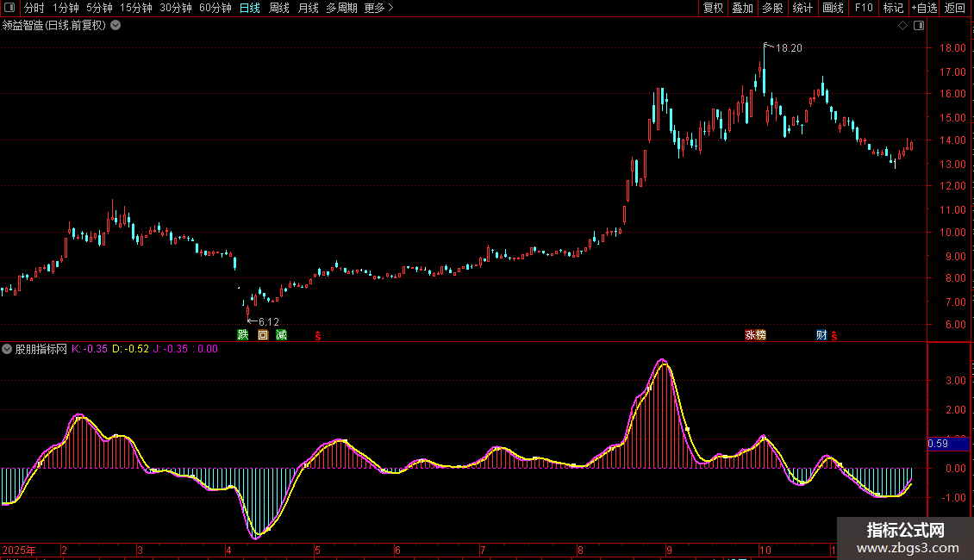Expand the 股朋指标网 indicator dropdown
The height and width of the screenshot is (560, 974).
(7, 349)
